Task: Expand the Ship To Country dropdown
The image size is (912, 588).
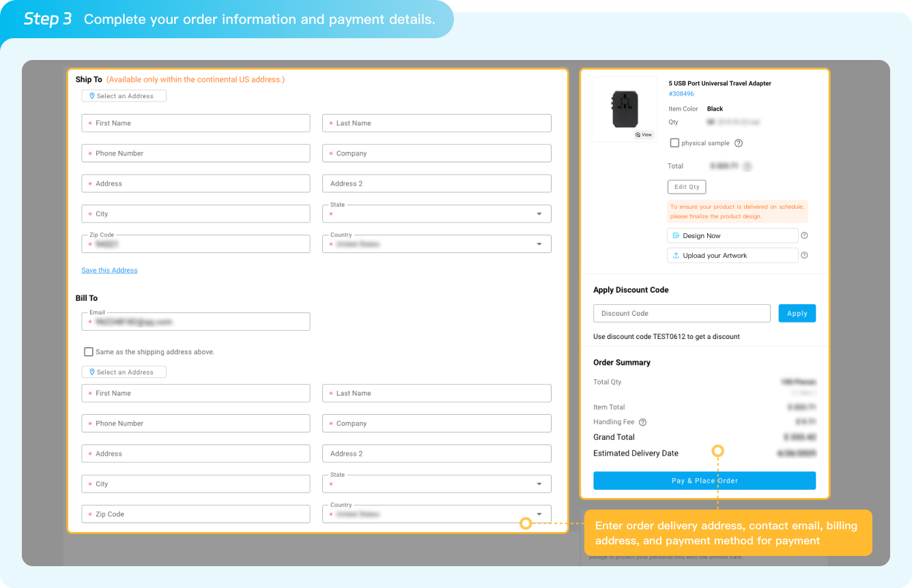Action: click(539, 244)
